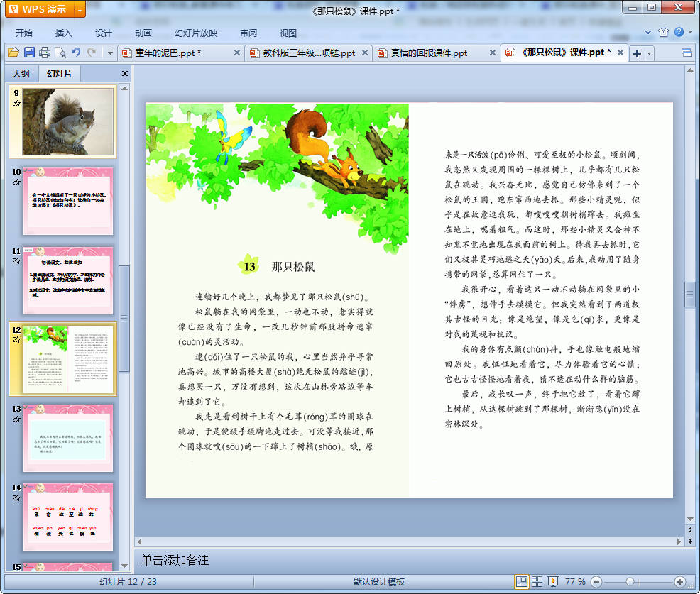Viewport: 700px width, 594px height.
Task: Click main editor vertical scrollbar up arrow
Action: pyautogui.click(x=690, y=70)
